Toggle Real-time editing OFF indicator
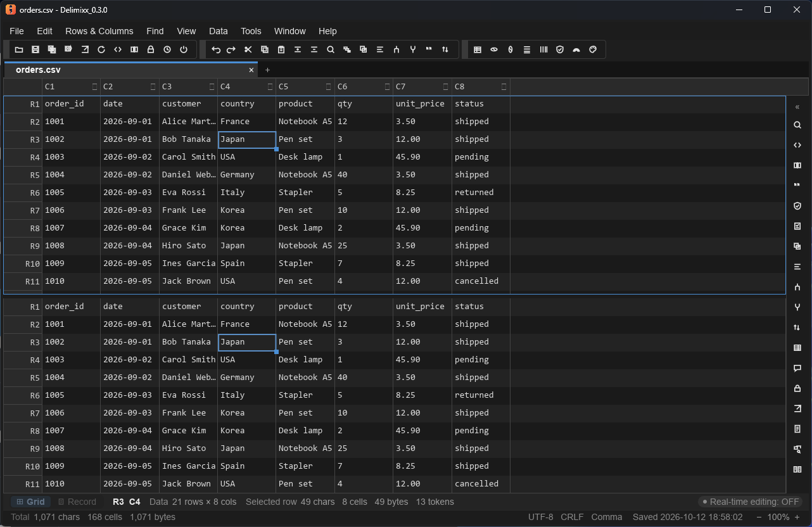 (x=751, y=502)
